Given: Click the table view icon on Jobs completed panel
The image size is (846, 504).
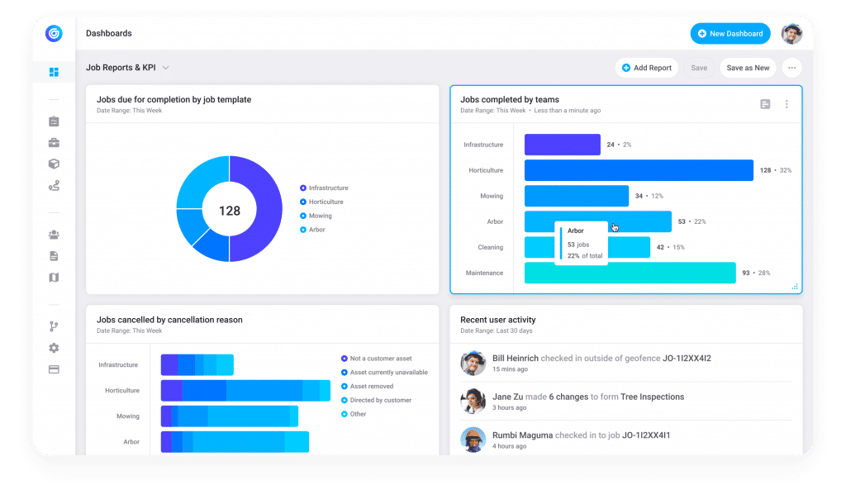Looking at the screenshot, I should point(764,104).
